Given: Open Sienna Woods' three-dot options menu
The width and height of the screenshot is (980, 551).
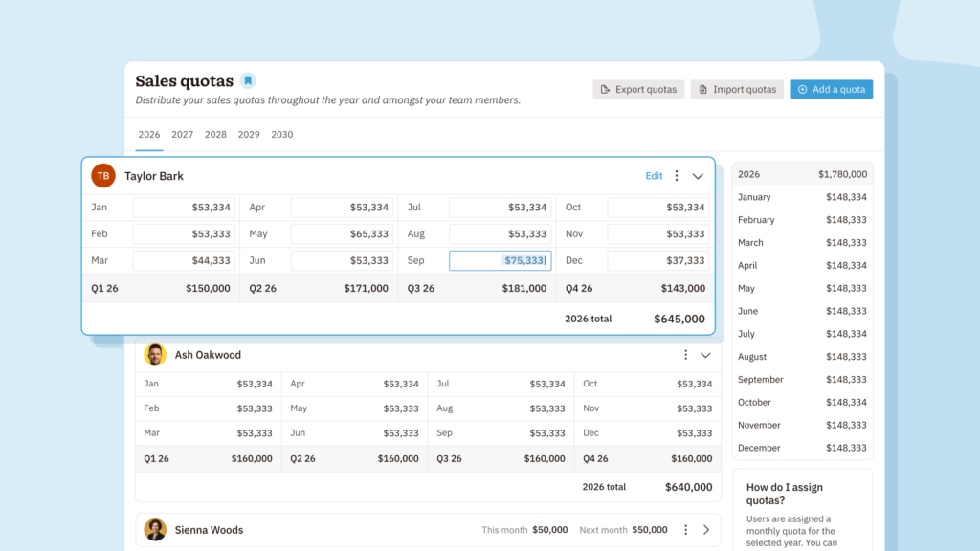Looking at the screenshot, I should point(685,530).
